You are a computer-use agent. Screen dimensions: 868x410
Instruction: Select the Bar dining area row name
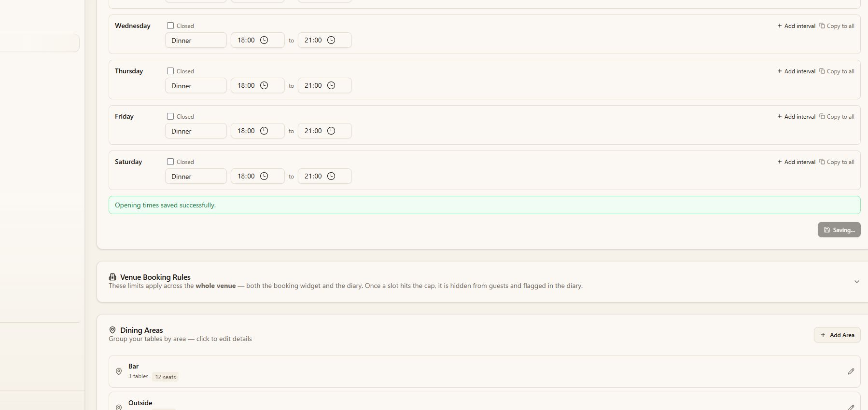(x=134, y=366)
